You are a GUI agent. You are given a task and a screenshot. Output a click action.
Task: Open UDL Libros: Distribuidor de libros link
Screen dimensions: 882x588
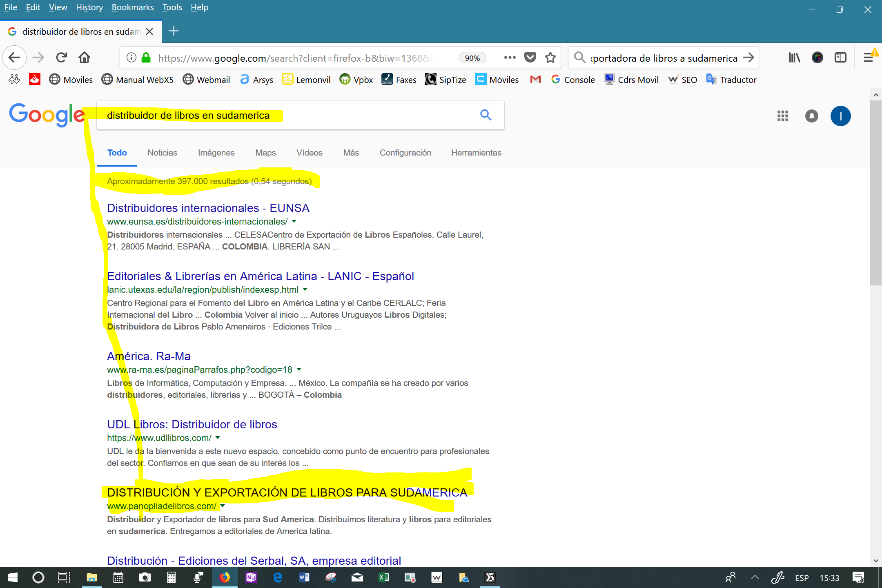click(x=192, y=424)
